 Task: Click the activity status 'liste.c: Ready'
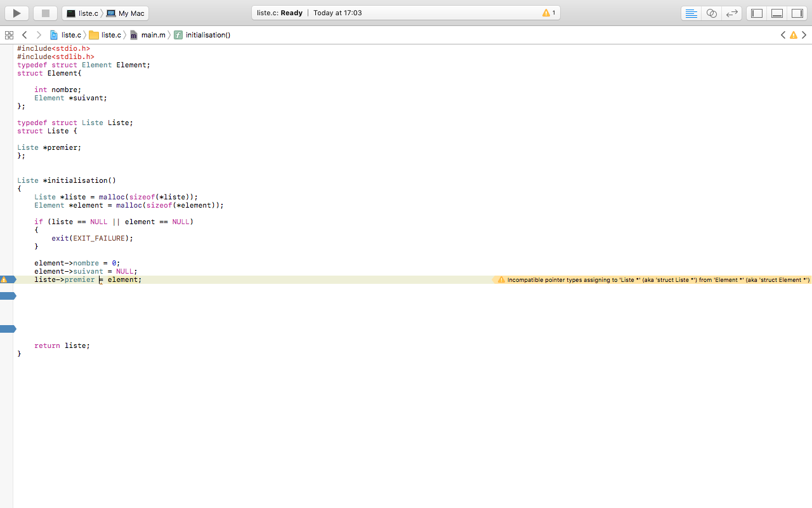click(x=280, y=13)
